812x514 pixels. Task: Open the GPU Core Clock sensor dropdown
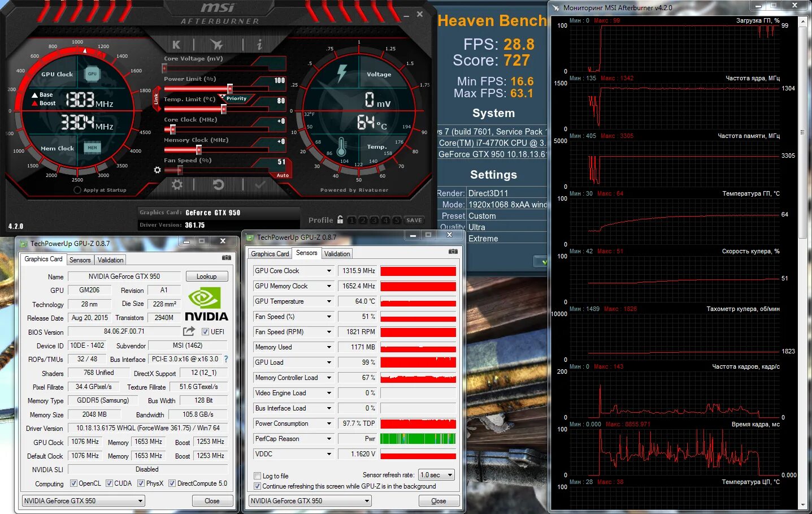[329, 271]
